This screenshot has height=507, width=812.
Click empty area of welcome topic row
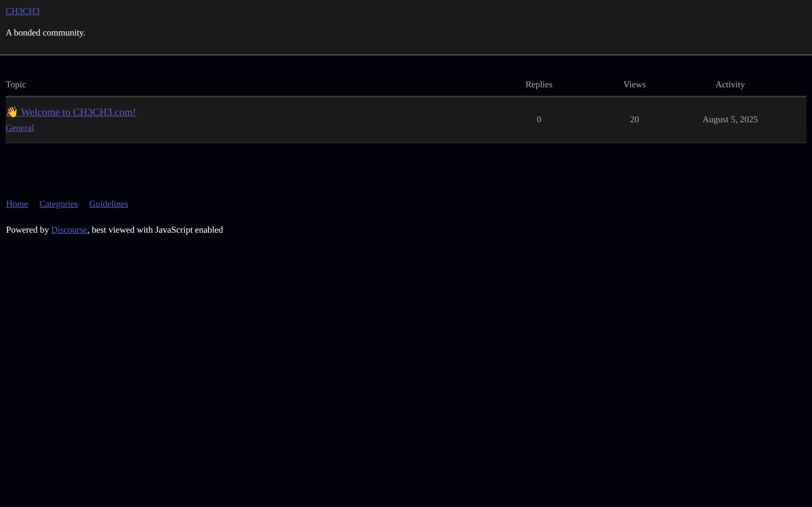tap(302, 120)
